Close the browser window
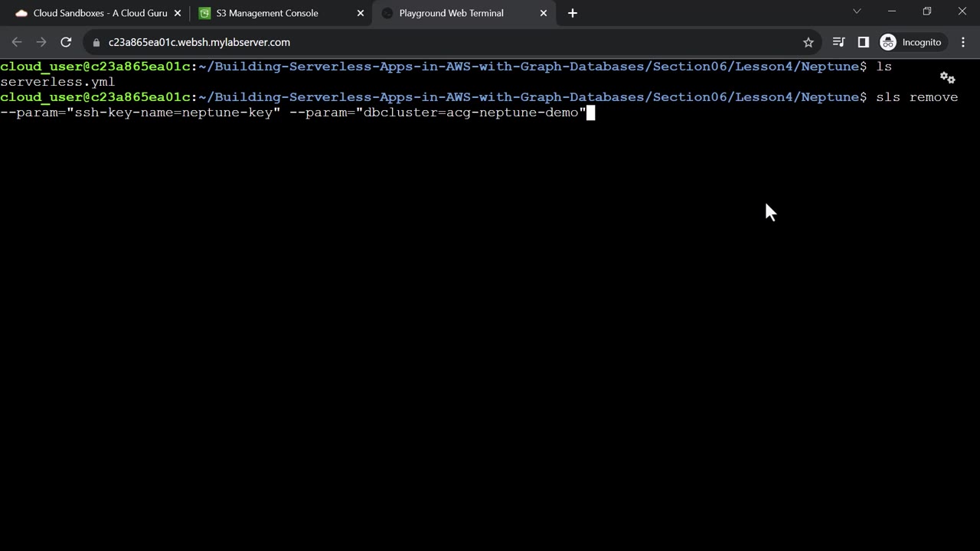Viewport: 980px width, 551px height. (962, 11)
